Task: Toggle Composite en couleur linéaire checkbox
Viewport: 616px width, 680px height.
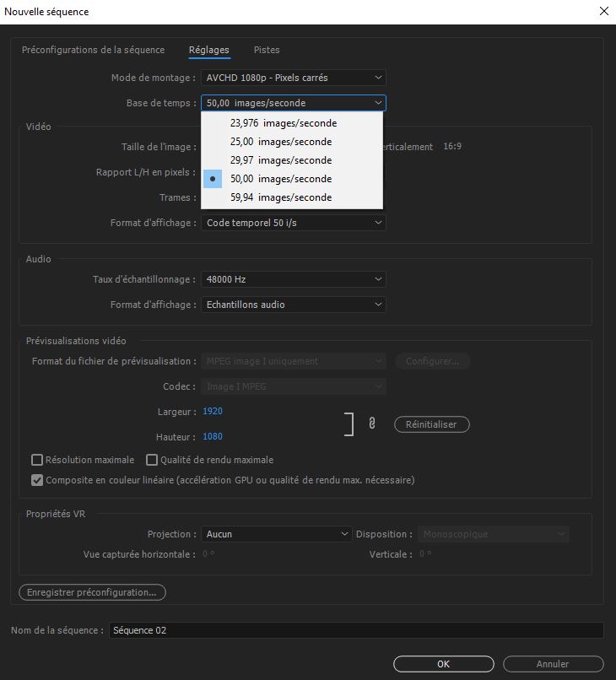Action: (x=37, y=480)
